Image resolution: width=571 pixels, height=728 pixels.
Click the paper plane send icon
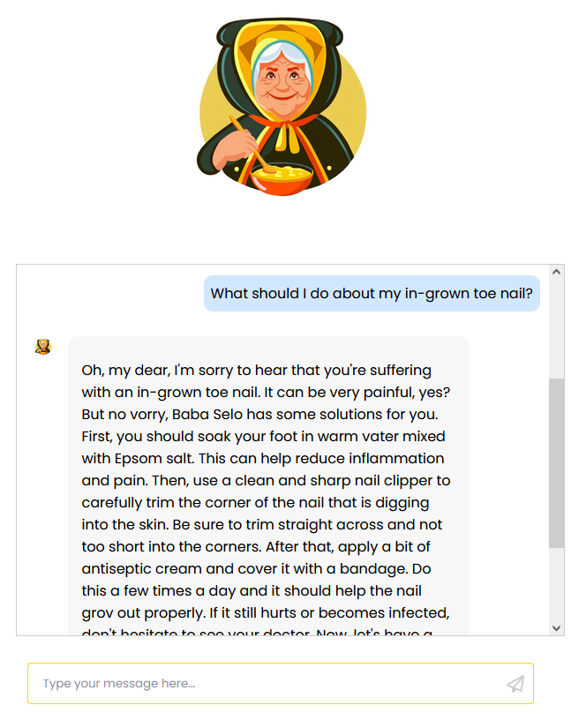click(515, 684)
